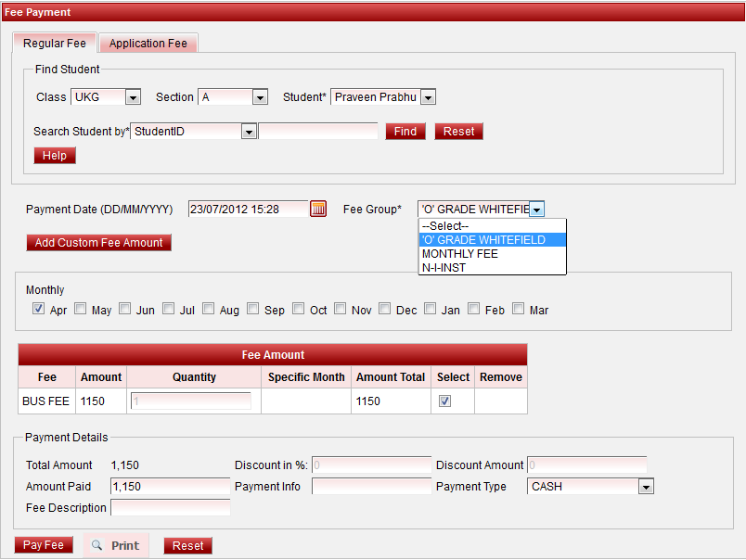
Task: Expand the Search Student by dropdown
Action: tap(248, 132)
